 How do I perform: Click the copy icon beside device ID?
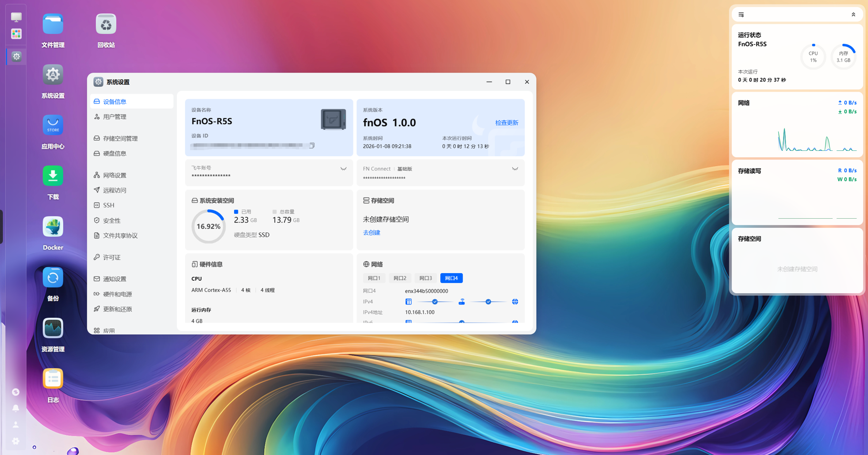pos(312,146)
